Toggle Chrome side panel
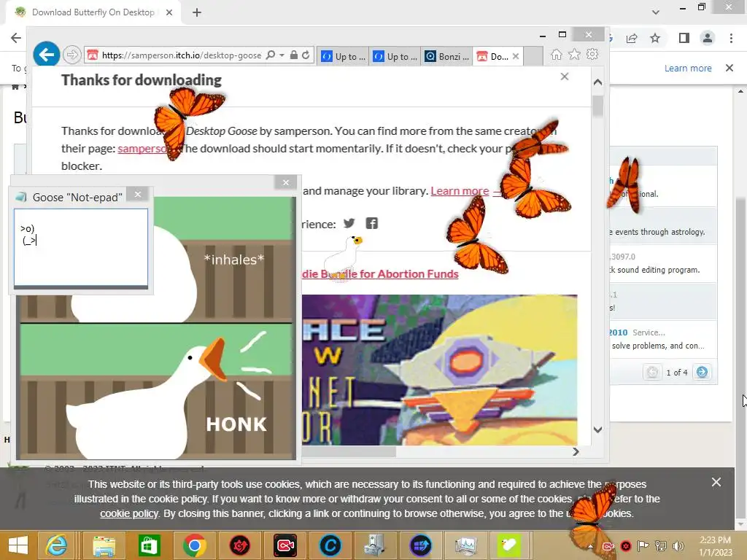747x560 pixels. click(x=684, y=38)
